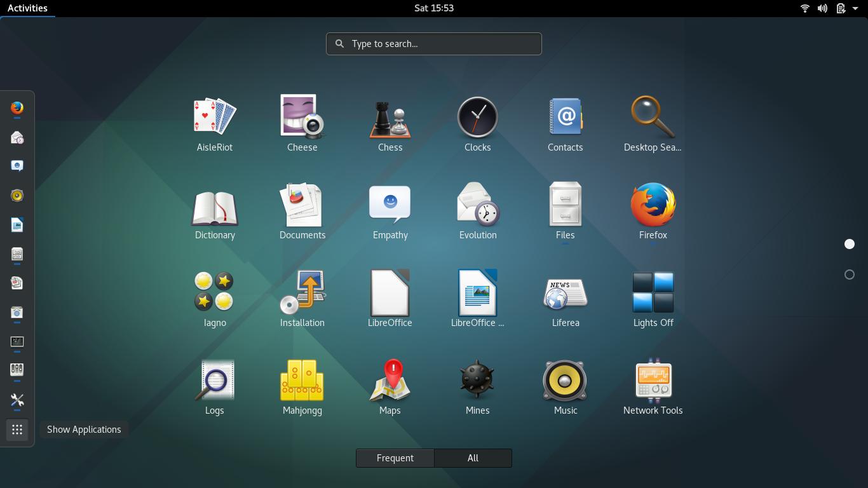Select the second page indicator dot
Viewport: 868px width, 488px height.
850,274
